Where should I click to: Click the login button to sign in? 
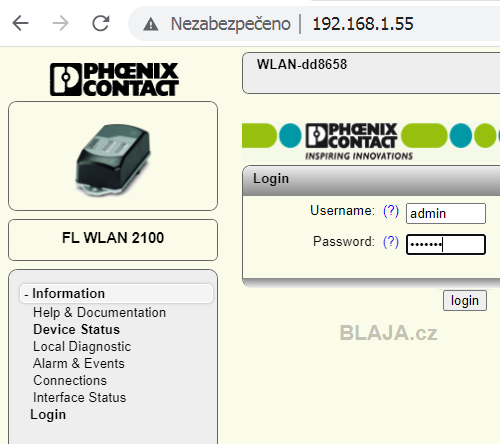[x=465, y=301]
